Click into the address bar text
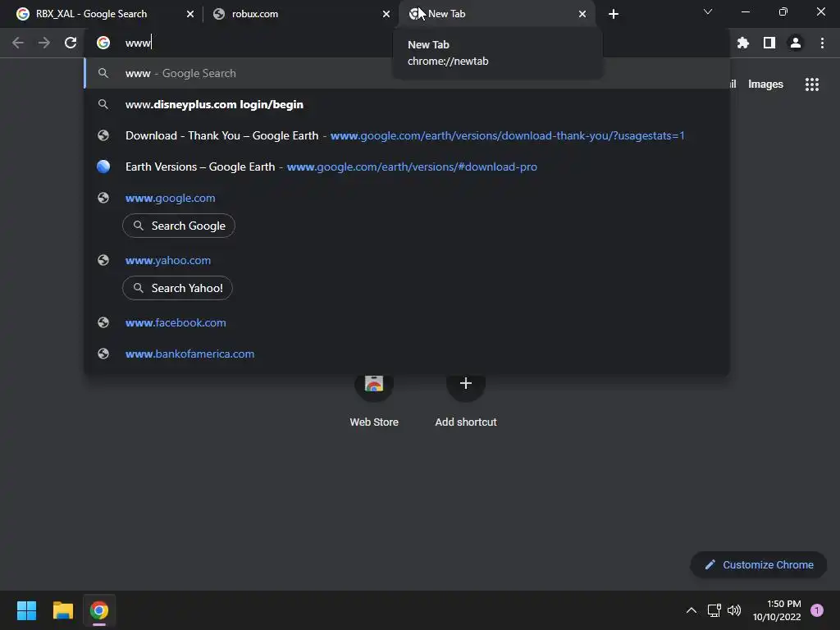 tap(139, 43)
